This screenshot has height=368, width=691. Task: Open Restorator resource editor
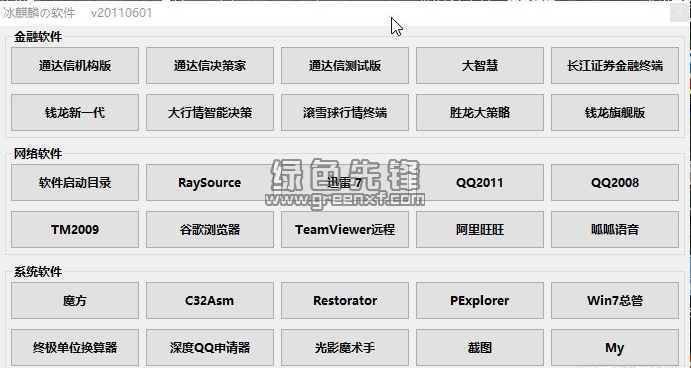(345, 301)
